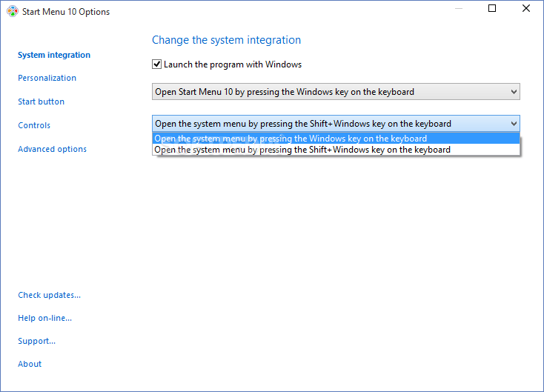Show Advanced options page
This screenshot has width=544, height=392.
pos(53,149)
